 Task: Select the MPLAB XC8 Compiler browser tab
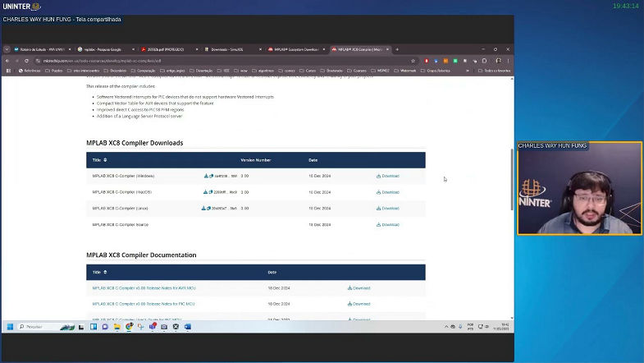(x=360, y=49)
